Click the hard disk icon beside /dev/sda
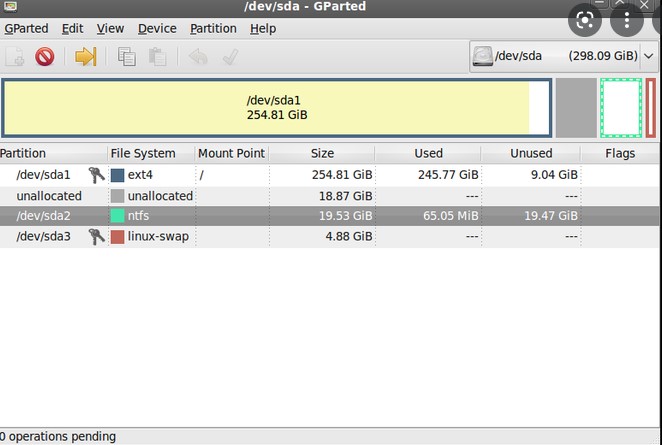Image resolution: width=662 pixels, height=445 pixels. [x=482, y=56]
